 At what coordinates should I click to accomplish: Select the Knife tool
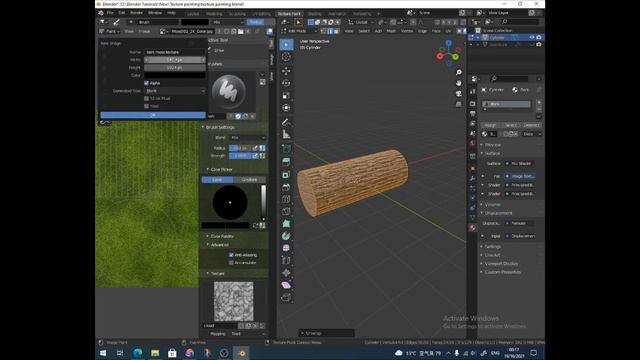pos(286,211)
